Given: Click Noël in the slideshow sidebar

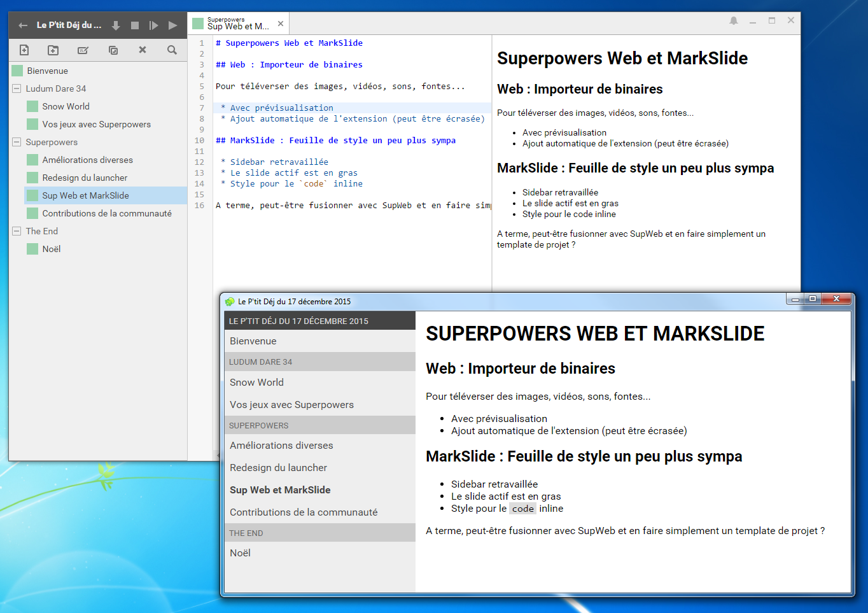Looking at the screenshot, I should click(319, 553).
